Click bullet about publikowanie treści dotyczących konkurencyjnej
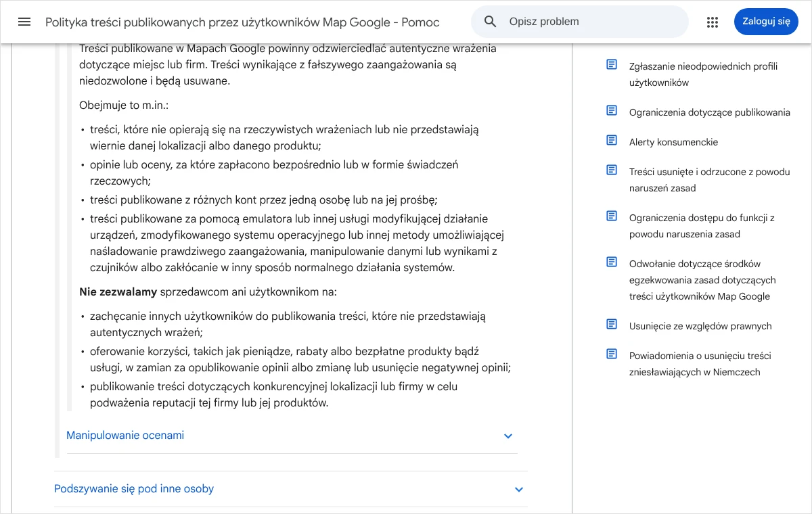This screenshot has height=514, width=812. click(274, 395)
